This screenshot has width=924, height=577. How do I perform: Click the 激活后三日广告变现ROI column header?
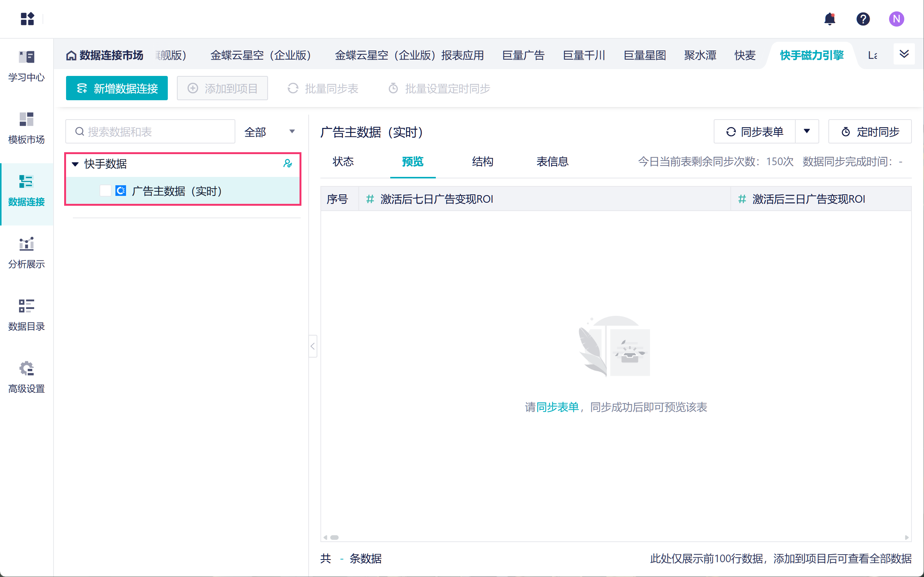tap(821, 199)
